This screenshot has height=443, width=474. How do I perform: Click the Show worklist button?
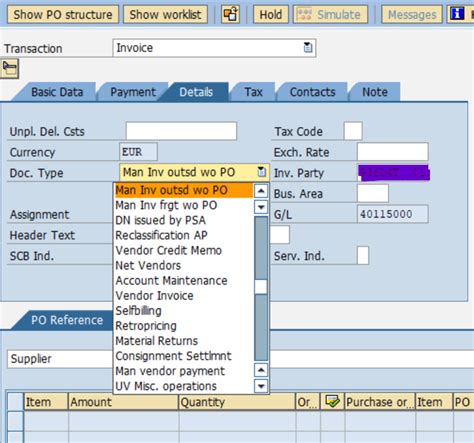(165, 14)
